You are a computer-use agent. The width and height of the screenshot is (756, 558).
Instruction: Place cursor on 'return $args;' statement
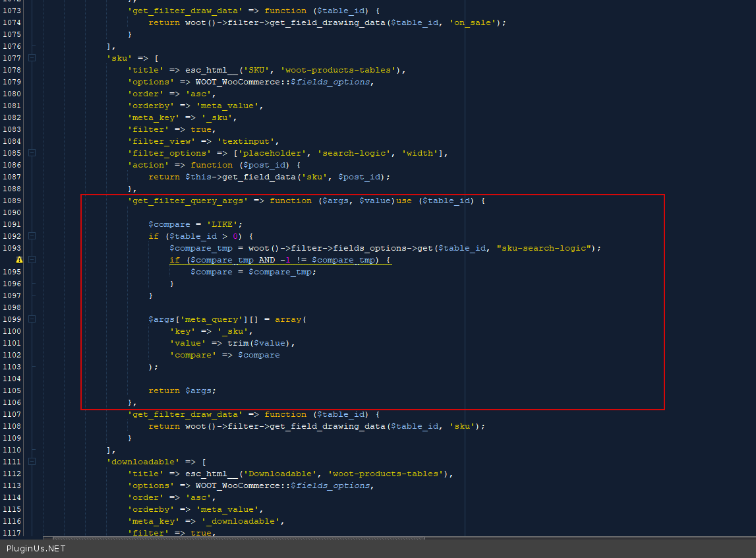pyautogui.click(x=182, y=390)
